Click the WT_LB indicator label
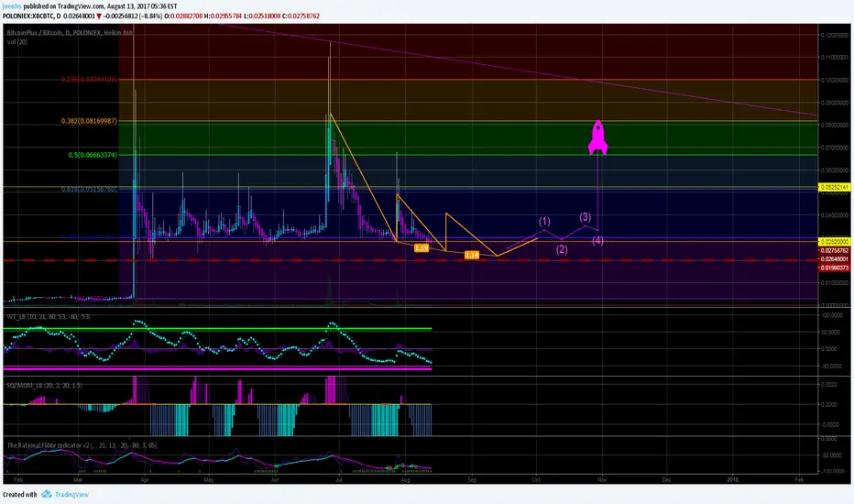This screenshot has width=854, height=504. point(48,316)
